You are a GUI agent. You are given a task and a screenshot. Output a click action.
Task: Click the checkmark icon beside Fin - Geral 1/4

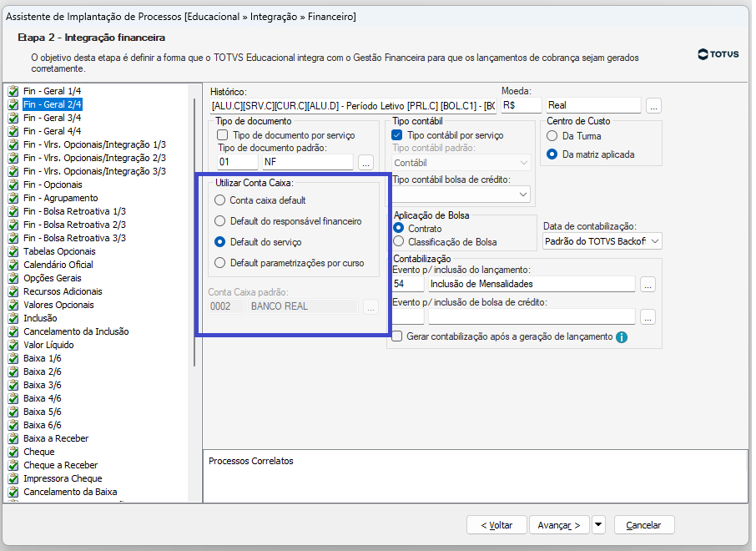click(13, 91)
